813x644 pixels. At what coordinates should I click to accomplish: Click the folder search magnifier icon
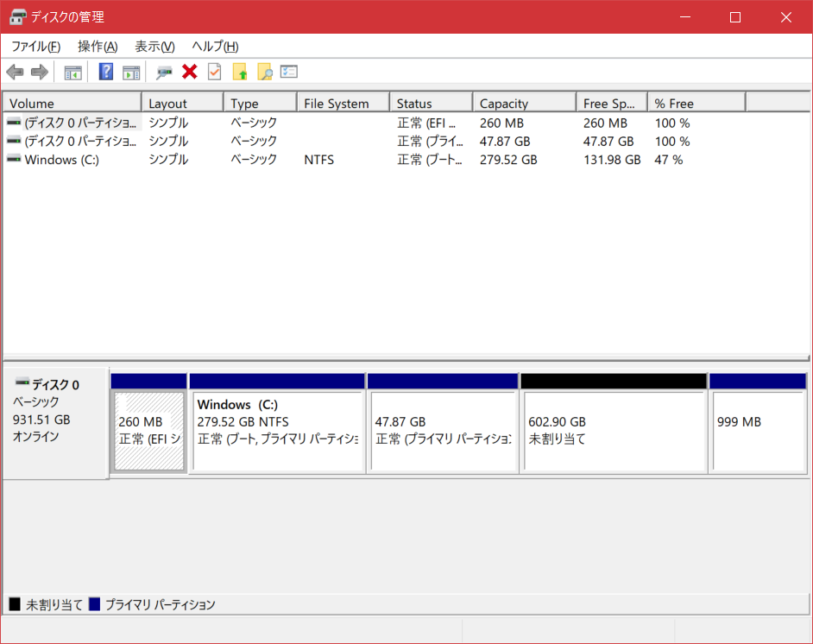(265, 72)
